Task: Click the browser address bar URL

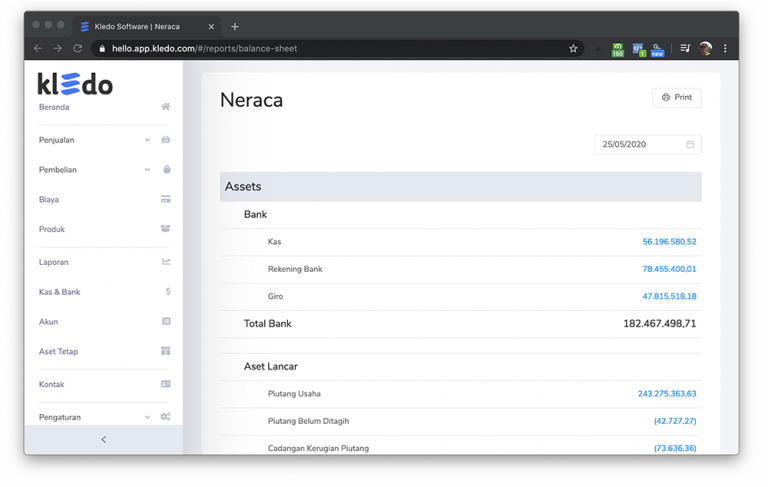Action: [x=204, y=49]
